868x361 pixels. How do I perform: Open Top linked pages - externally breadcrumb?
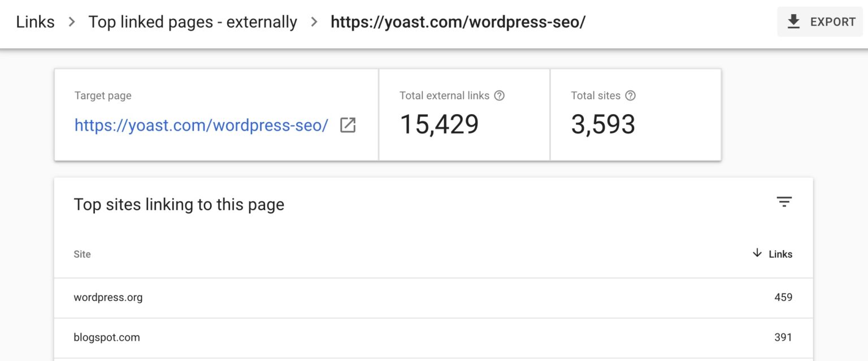pyautogui.click(x=193, y=22)
